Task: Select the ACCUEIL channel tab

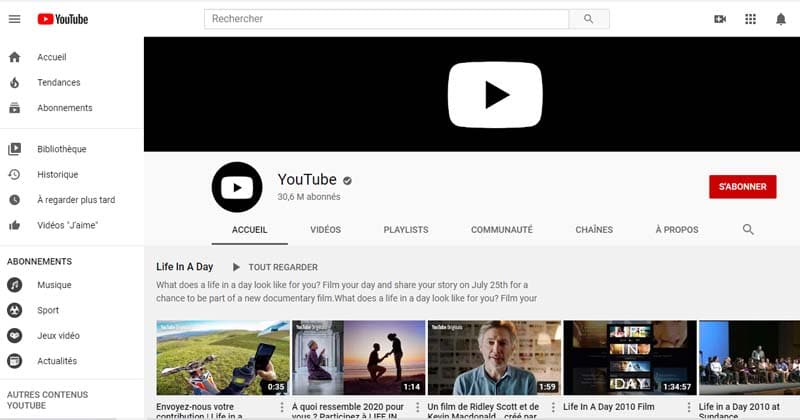Action: coord(249,230)
